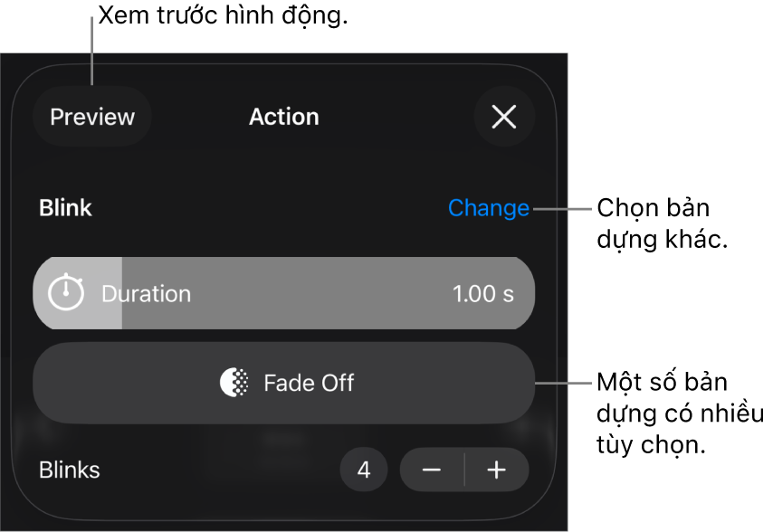Click the Fade Off dotted-circle icon

tap(234, 383)
